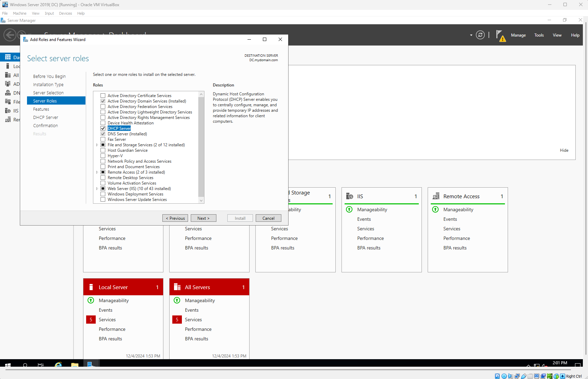Click the roles list scroll-up arrow
This screenshot has width=588, height=379.
tap(201, 94)
